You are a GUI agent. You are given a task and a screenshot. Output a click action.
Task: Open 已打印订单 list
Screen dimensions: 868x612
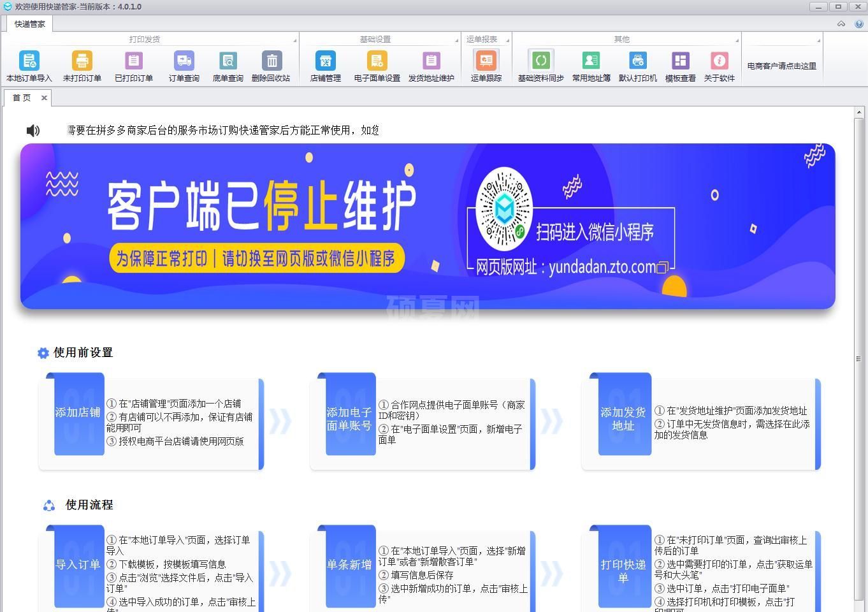[134, 66]
